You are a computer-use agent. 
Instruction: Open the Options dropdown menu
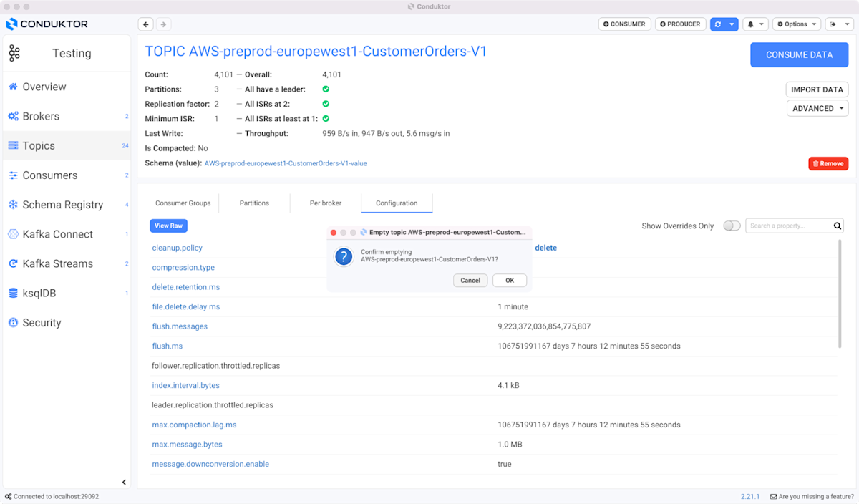pos(797,24)
